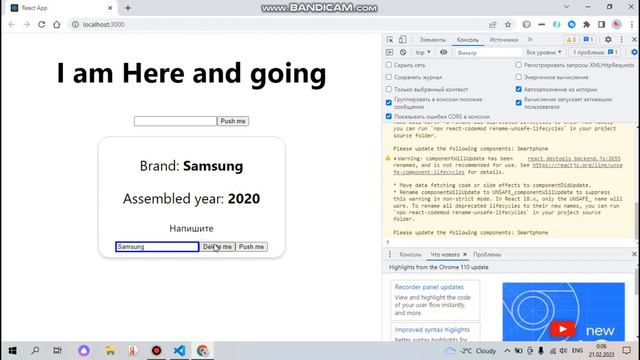
Task: Uncheck 'Группировать в консоли похожие сообщения'
Action: pyautogui.click(x=389, y=102)
